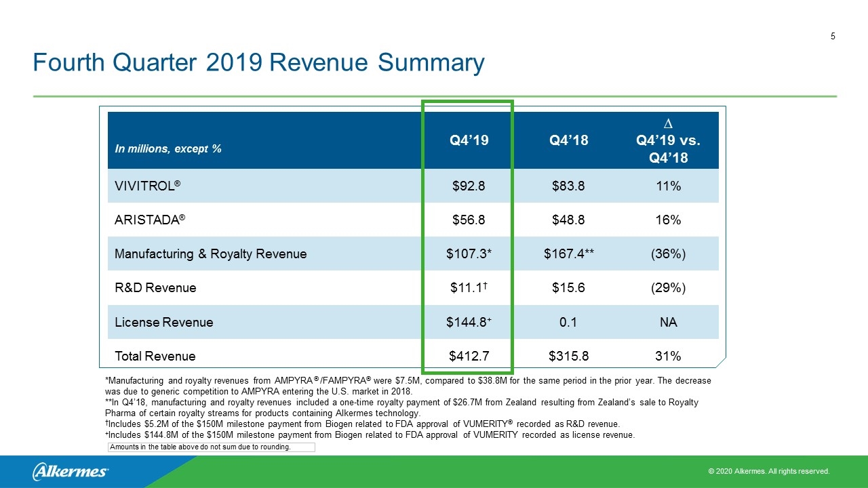Click the Alkermes logo in footer

tap(70, 472)
